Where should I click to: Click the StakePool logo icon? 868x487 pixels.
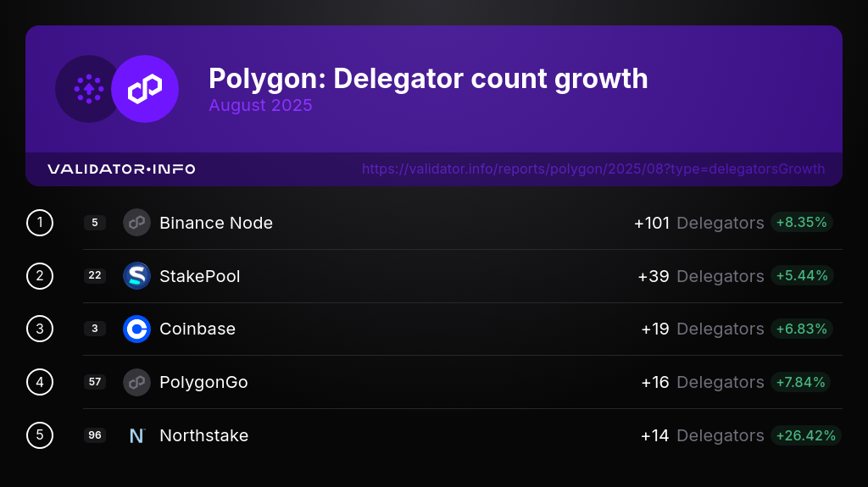[136, 276]
